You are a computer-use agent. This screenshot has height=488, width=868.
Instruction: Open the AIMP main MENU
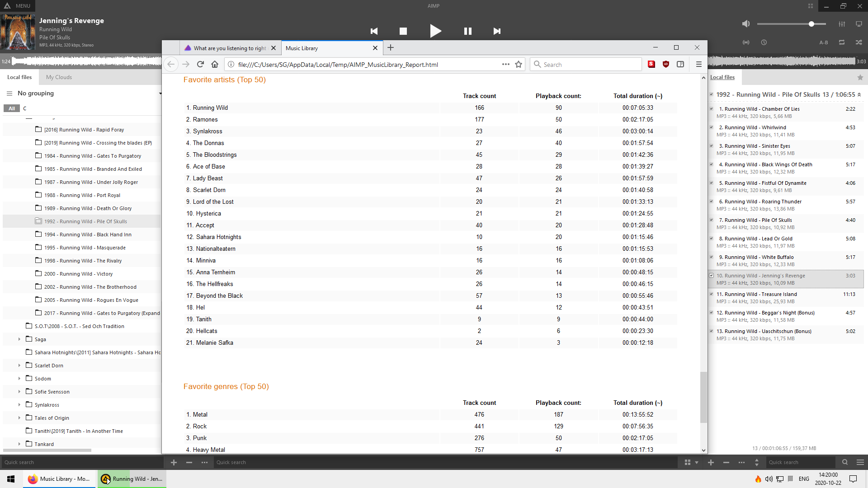[x=18, y=6]
